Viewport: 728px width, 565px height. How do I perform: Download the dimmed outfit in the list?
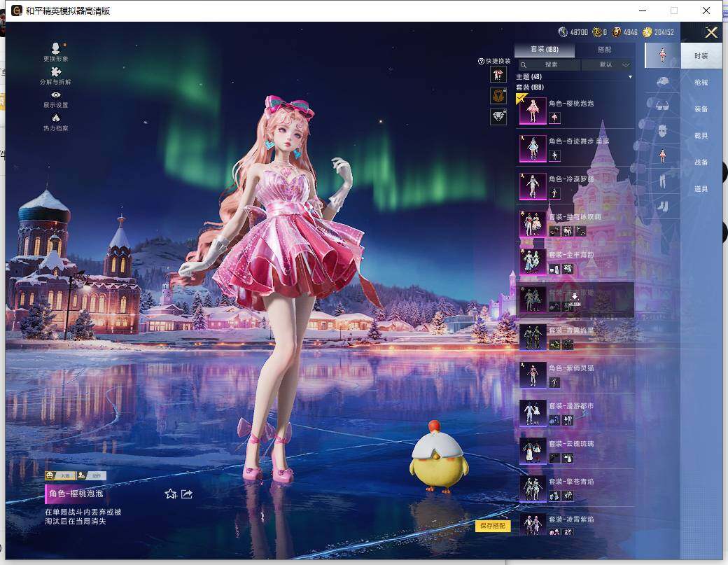pyautogui.click(x=574, y=296)
